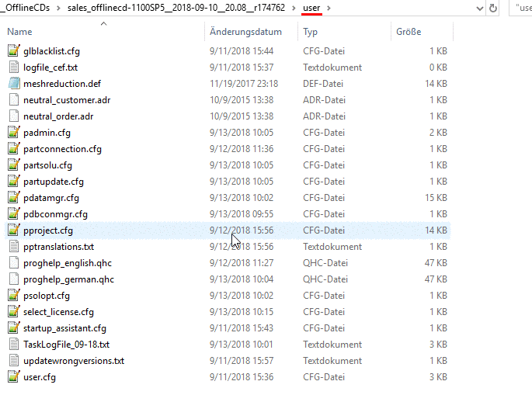The image size is (532, 395).
Task: Select the file name neutral_order.adr
Action: click(x=58, y=116)
